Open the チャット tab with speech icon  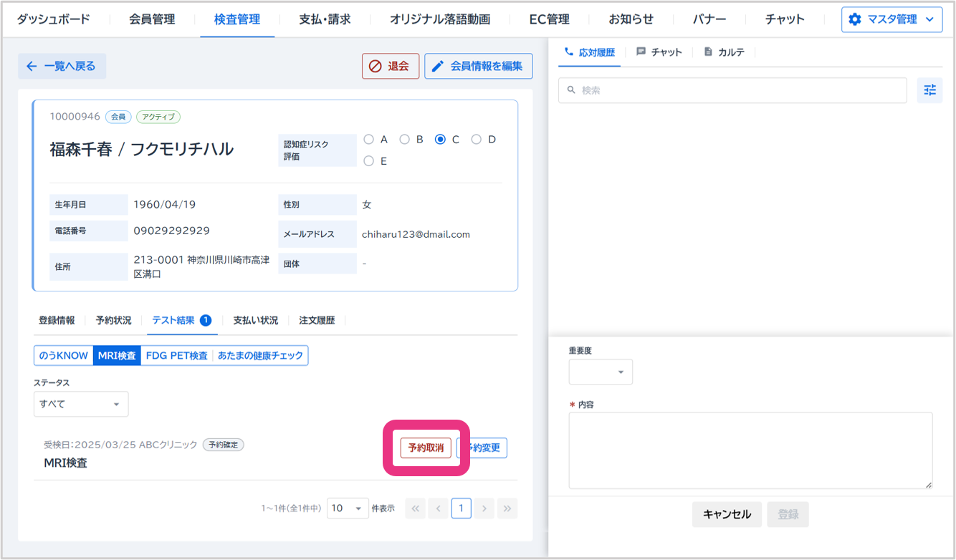click(659, 52)
